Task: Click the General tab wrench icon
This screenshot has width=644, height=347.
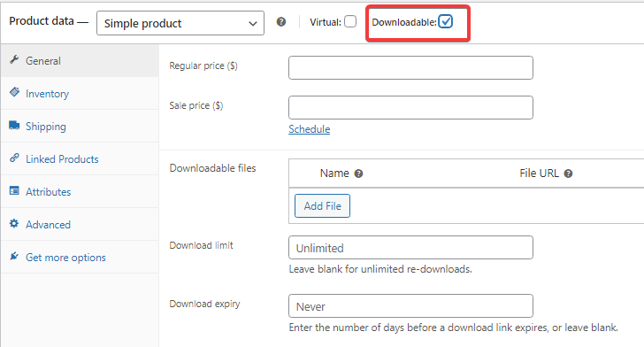Action: point(14,60)
